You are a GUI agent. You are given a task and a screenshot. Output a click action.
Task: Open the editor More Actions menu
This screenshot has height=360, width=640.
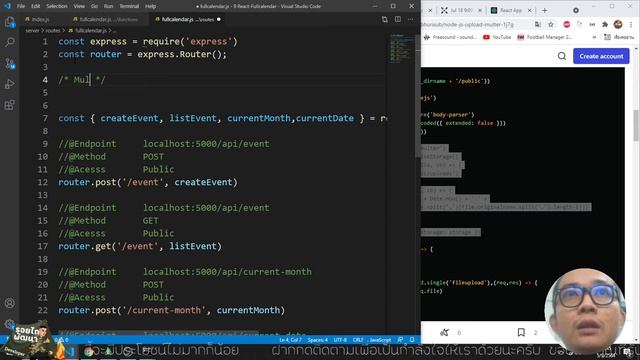pyautogui.click(x=410, y=19)
